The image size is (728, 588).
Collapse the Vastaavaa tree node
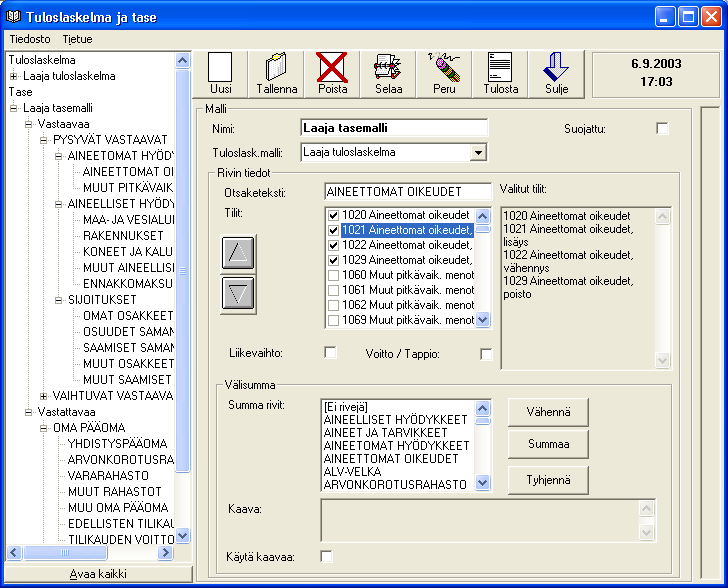[28, 124]
